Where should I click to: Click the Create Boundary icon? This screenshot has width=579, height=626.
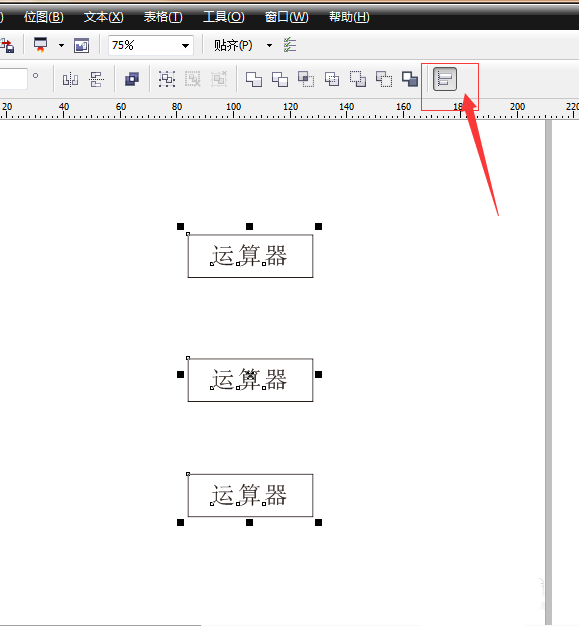(410, 79)
